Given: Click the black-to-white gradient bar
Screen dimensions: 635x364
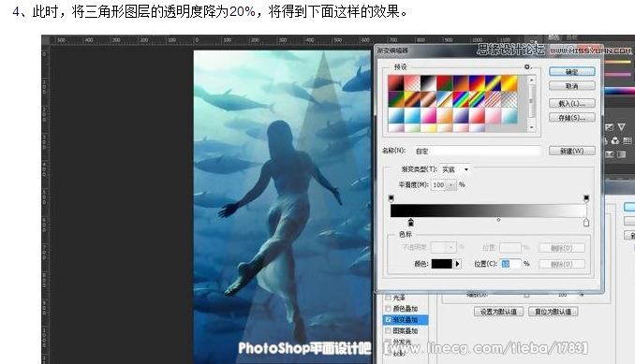Looking at the screenshot, I should click(x=488, y=211).
